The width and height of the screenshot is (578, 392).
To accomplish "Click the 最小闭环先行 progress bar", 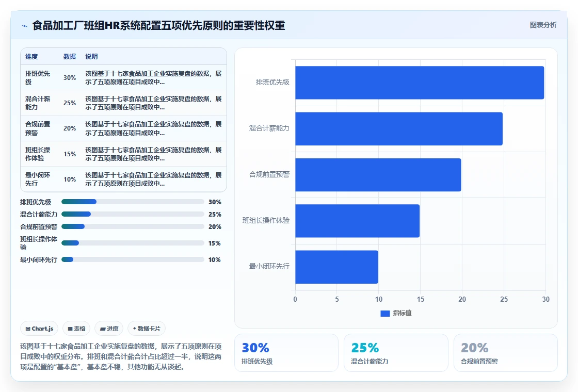I will [133, 260].
